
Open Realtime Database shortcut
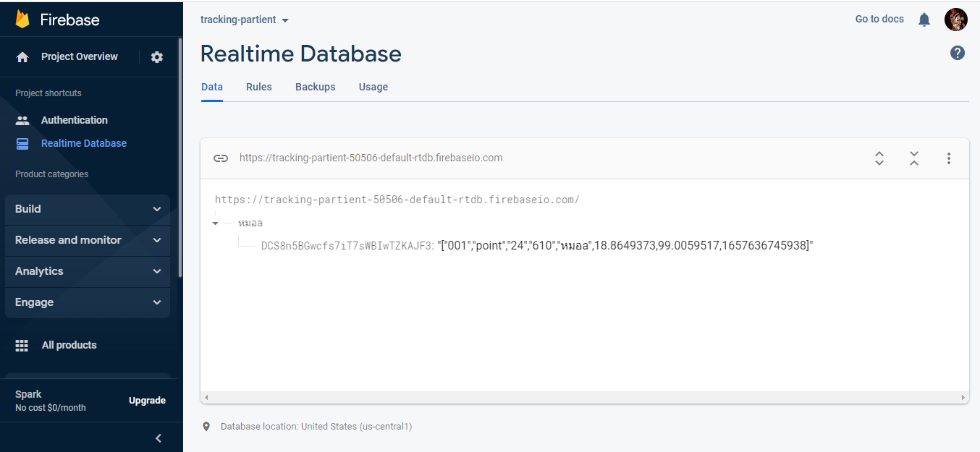pos(84,143)
